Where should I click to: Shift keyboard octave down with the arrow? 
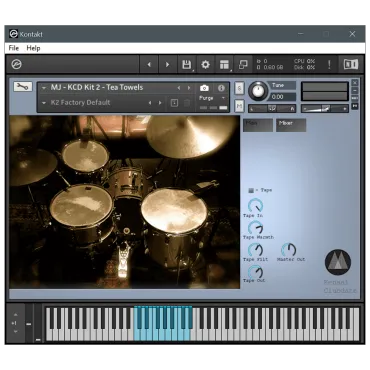tap(15, 331)
